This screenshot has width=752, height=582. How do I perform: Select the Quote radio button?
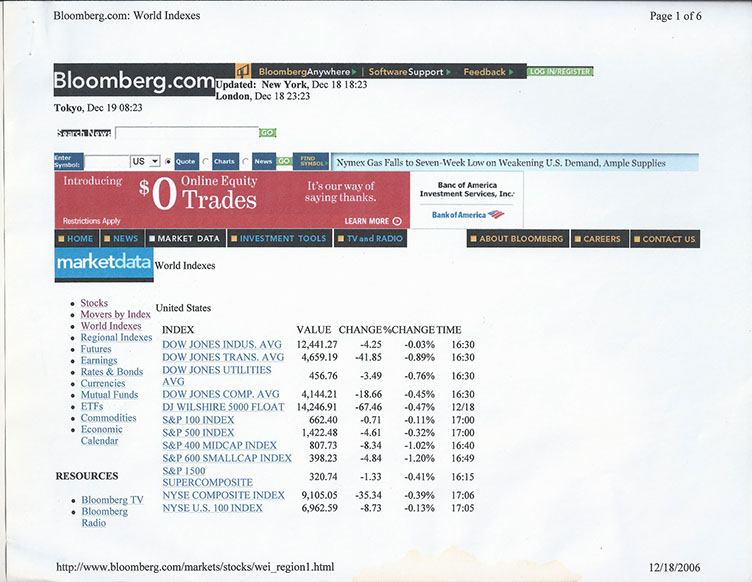pyautogui.click(x=168, y=162)
